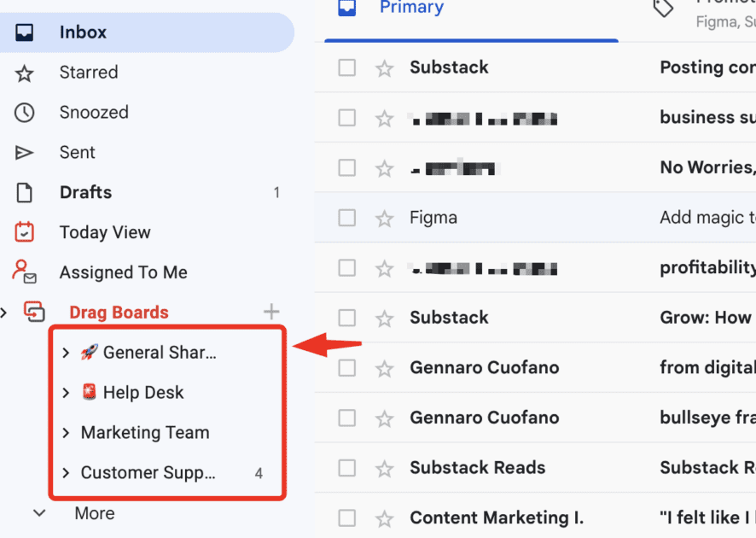Image resolution: width=756 pixels, height=538 pixels.
Task: Select checkbox for Gennaro Cuofano bullseye email
Action: (x=347, y=418)
